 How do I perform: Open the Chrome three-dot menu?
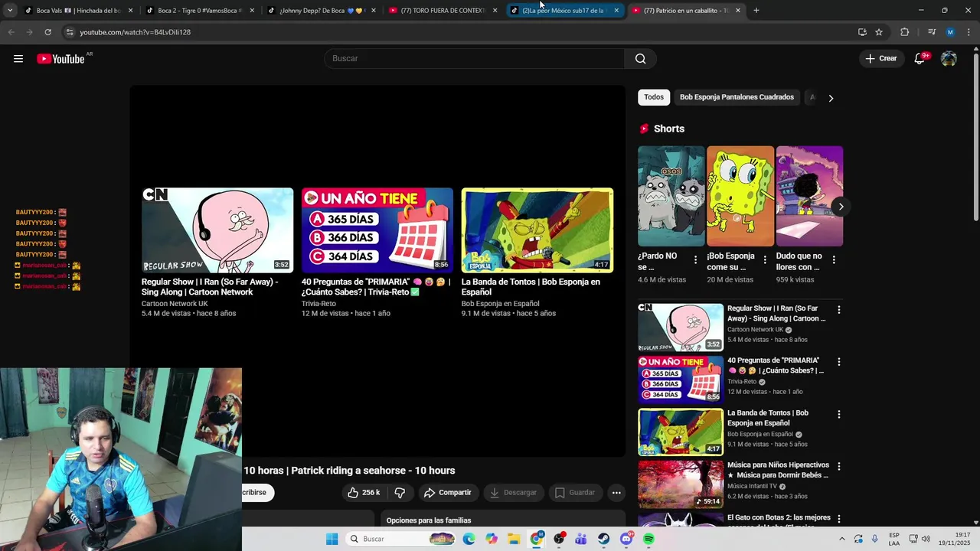click(x=969, y=32)
